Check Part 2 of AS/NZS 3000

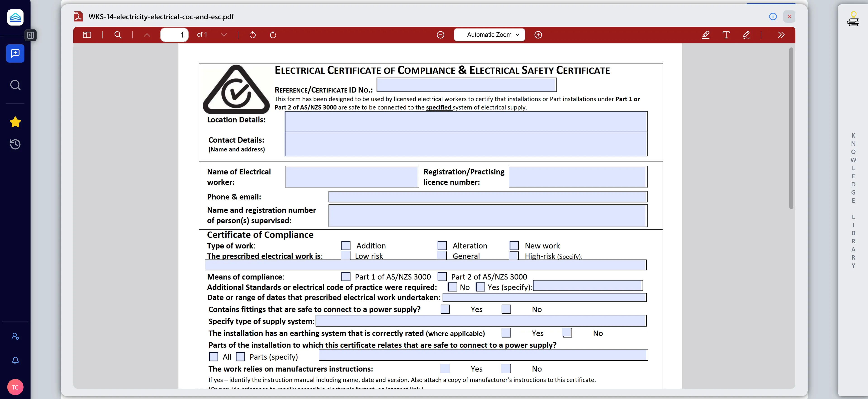(x=442, y=277)
